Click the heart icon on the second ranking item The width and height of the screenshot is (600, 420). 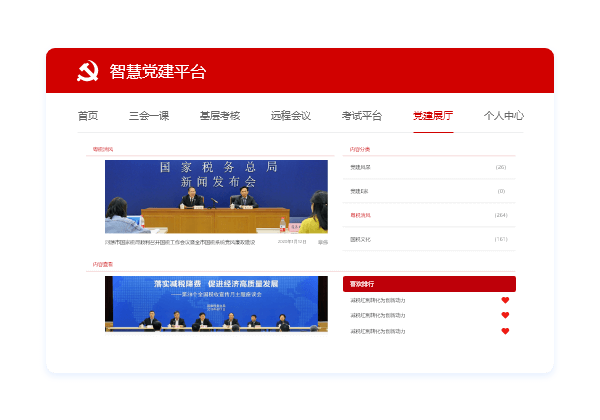pos(505,315)
